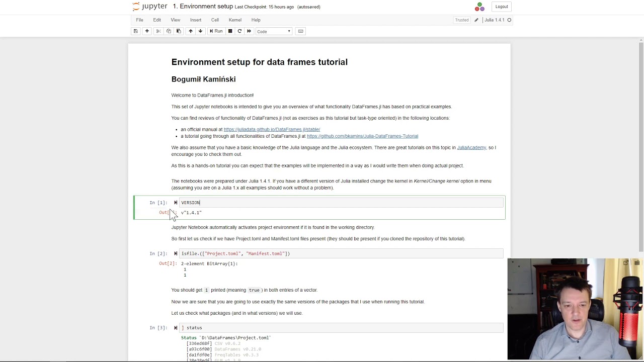Run the selected cell
This screenshot has width=644, height=362.
tap(216, 31)
